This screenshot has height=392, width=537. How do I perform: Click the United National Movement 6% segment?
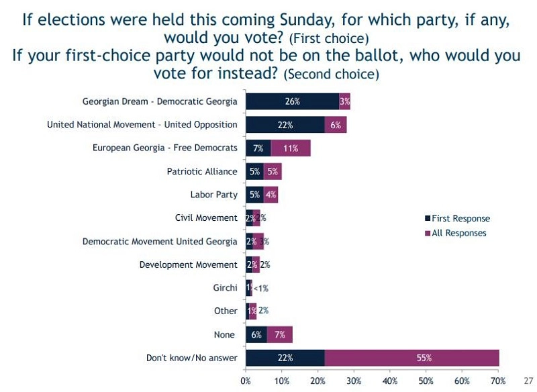pos(336,125)
